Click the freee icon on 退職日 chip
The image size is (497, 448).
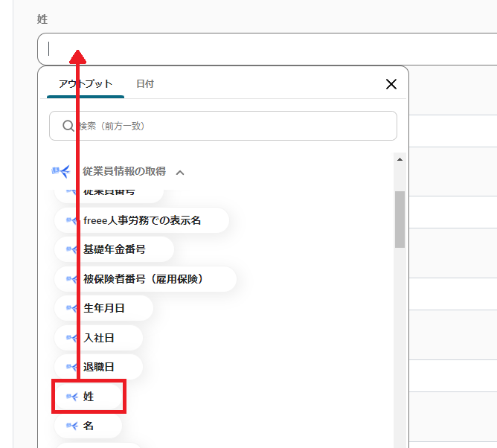[71, 367]
